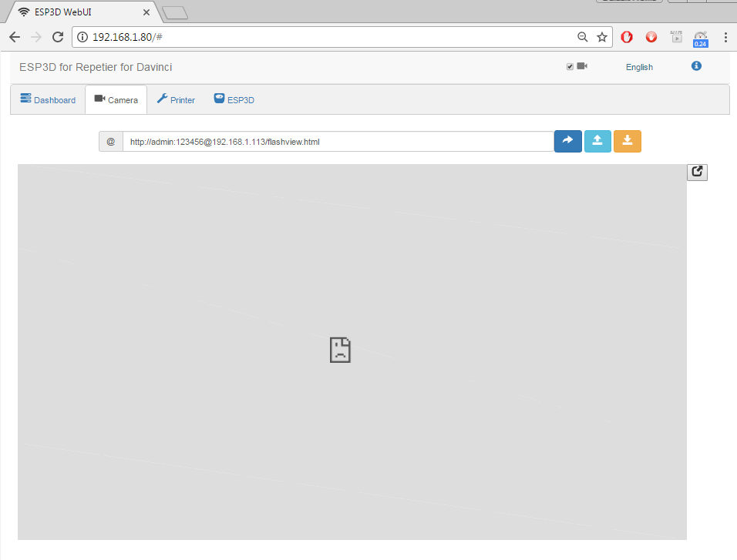Open camera view in external window icon
Viewport: 737px width, 560px height.
click(697, 173)
